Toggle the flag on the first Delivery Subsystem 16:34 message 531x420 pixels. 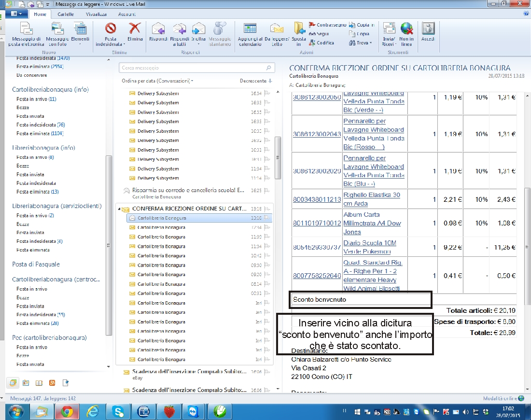click(x=267, y=93)
